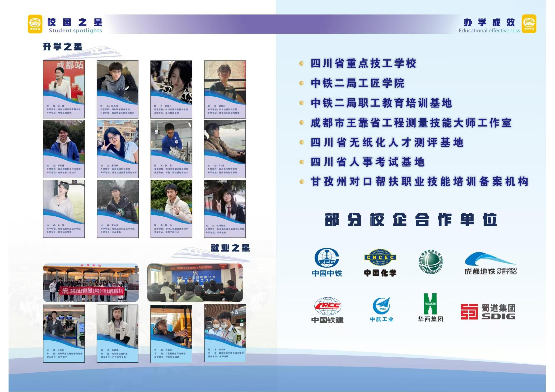
Task: Open 宋志鸿's student photo
Action: [118, 82]
